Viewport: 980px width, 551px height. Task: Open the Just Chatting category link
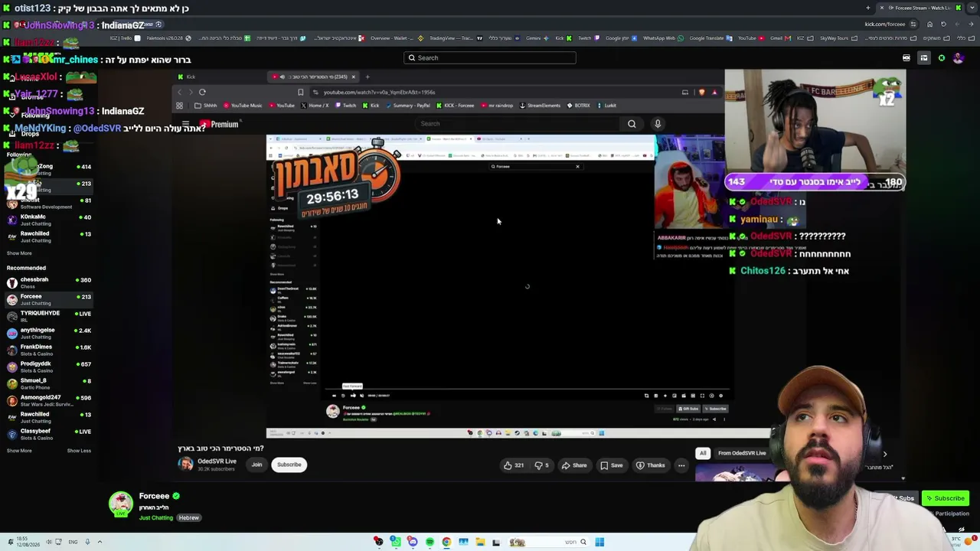[x=156, y=518]
